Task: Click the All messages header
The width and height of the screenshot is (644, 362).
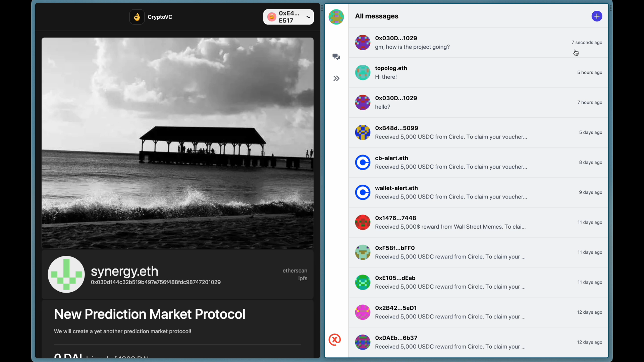Action: tap(377, 16)
